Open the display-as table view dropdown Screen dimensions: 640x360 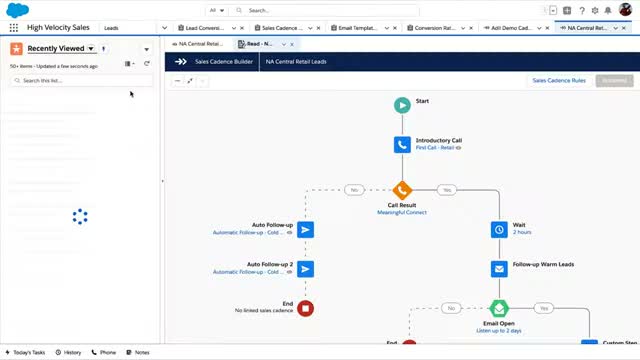click(130, 64)
